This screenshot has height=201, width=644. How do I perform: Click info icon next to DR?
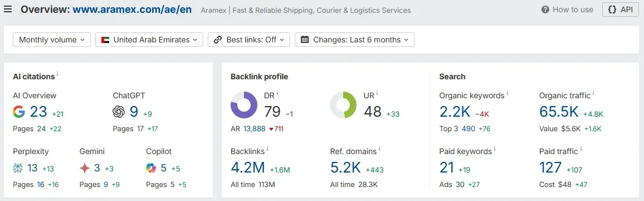277,93
